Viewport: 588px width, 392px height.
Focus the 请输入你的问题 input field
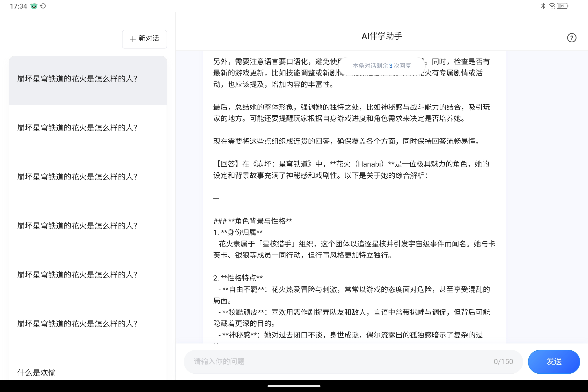pyautogui.click(x=353, y=362)
